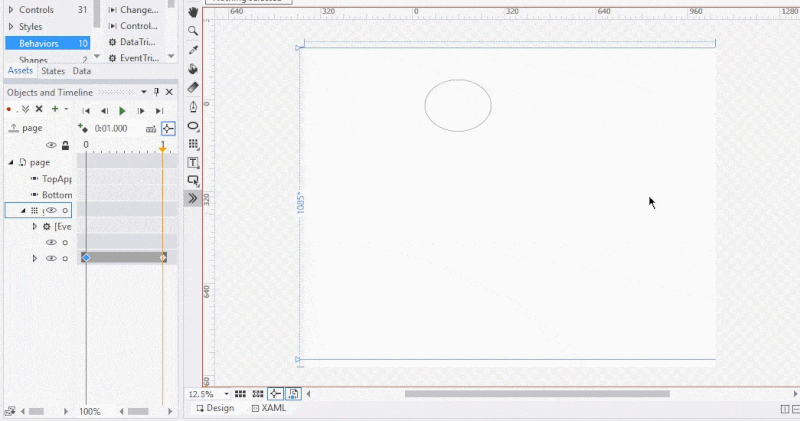Select the EventTri... behavior in the assets list

coord(135,58)
